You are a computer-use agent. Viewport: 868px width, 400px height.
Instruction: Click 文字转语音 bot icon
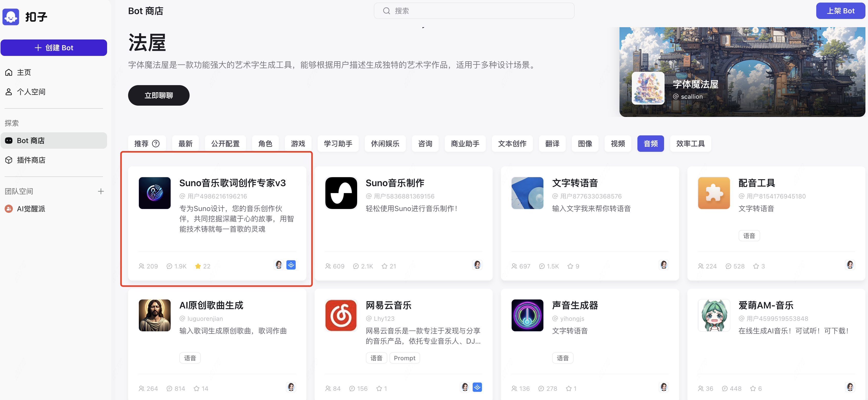coord(527,193)
